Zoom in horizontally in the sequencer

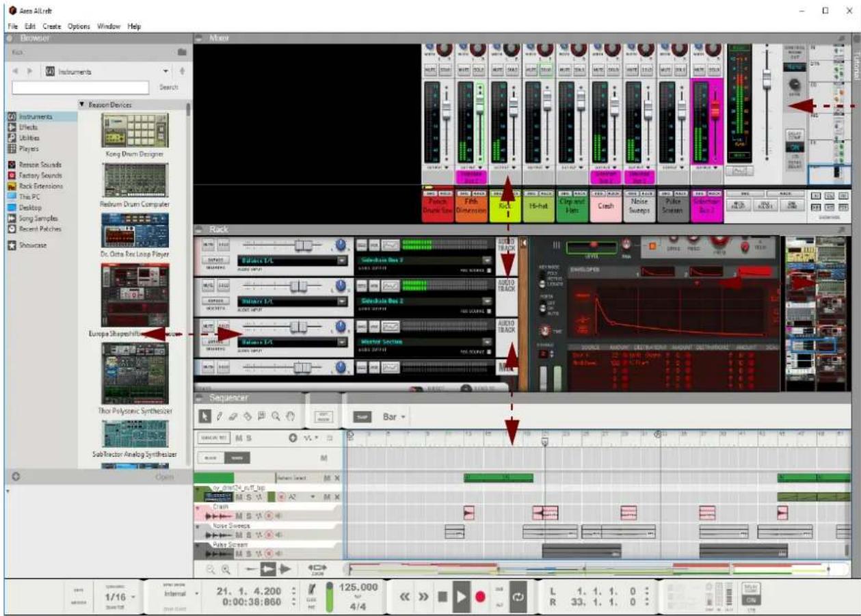(x=226, y=569)
